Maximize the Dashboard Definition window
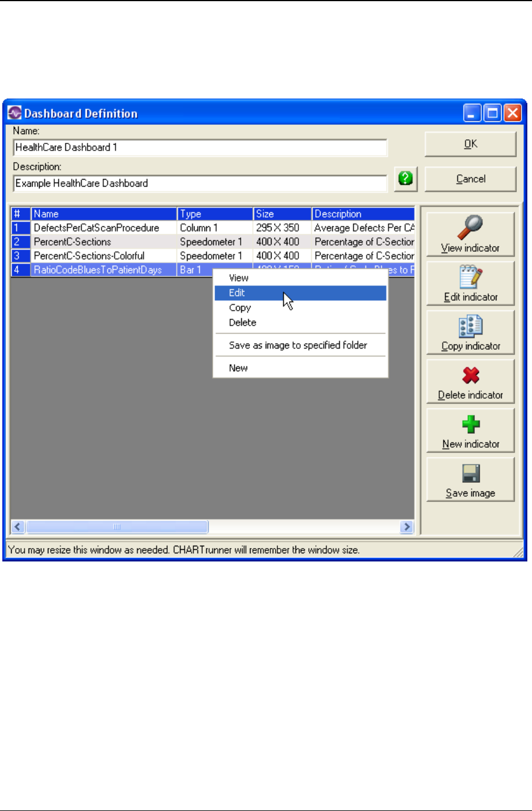Viewport: 532px width, 811px height. (x=493, y=113)
